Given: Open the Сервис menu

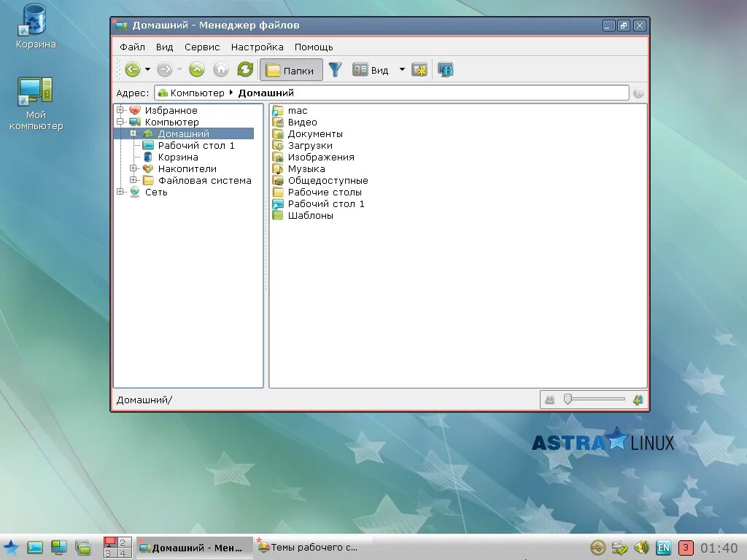Looking at the screenshot, I should point(202,47).
